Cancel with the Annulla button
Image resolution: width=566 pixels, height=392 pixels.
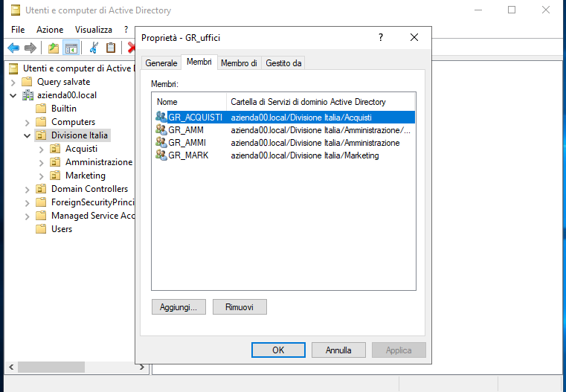point(338,350)
